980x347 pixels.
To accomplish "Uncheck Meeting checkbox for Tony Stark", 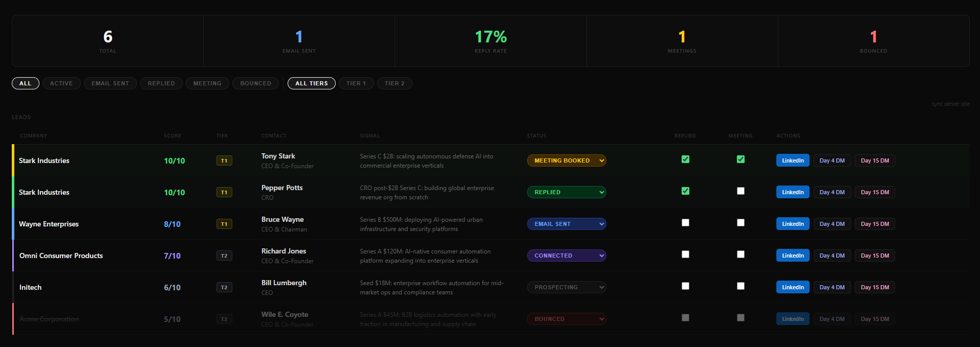I will 741,159.
